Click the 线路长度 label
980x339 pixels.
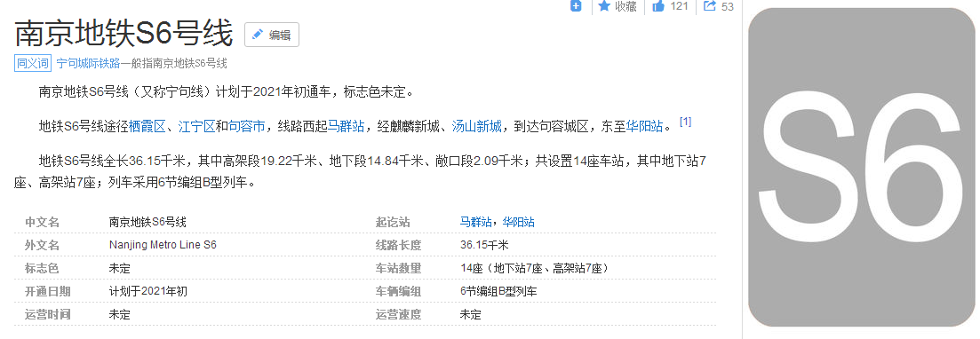[x=398, y=245]
